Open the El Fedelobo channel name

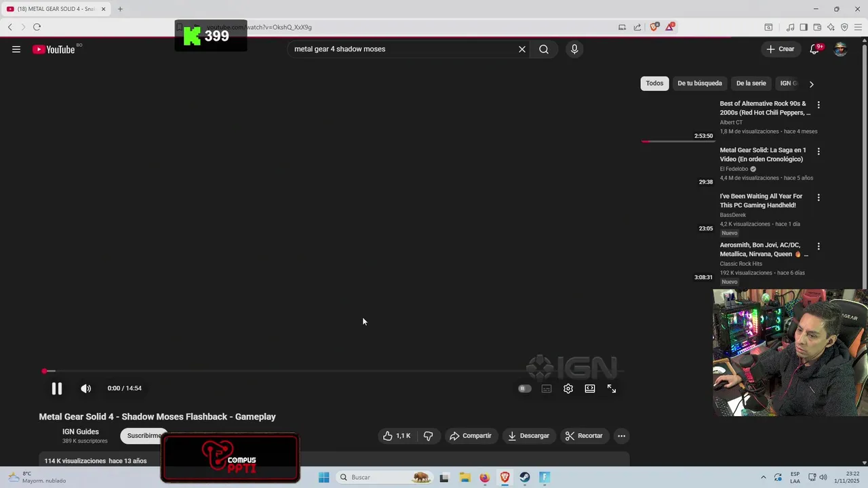click(733, 169)
